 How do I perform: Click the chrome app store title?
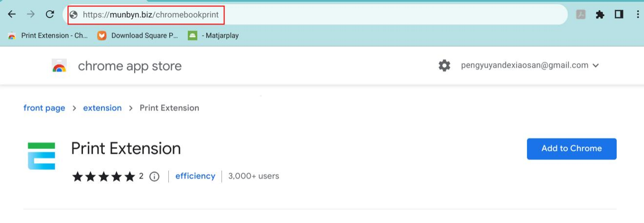tap(130, 66)
